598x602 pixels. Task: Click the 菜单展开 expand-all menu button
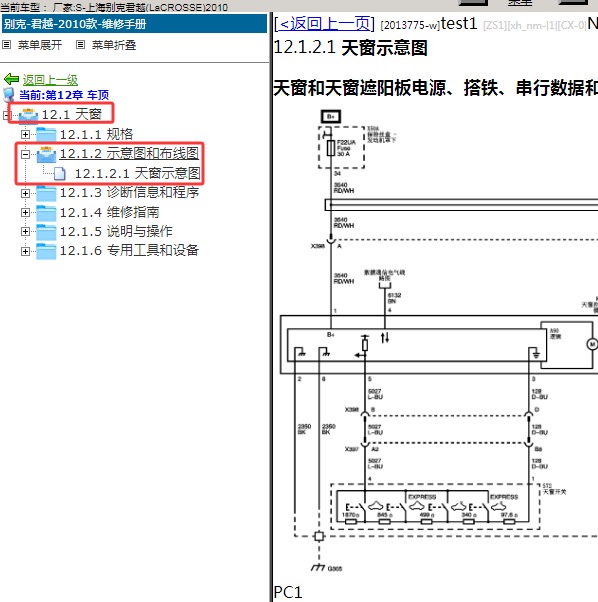click(x=40, y=45)
